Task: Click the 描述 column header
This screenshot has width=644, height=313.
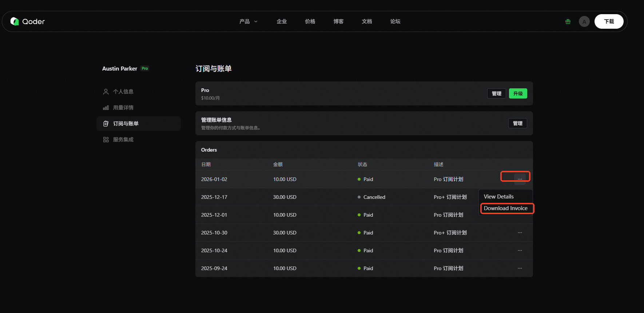Action: (x=438, y=165)
